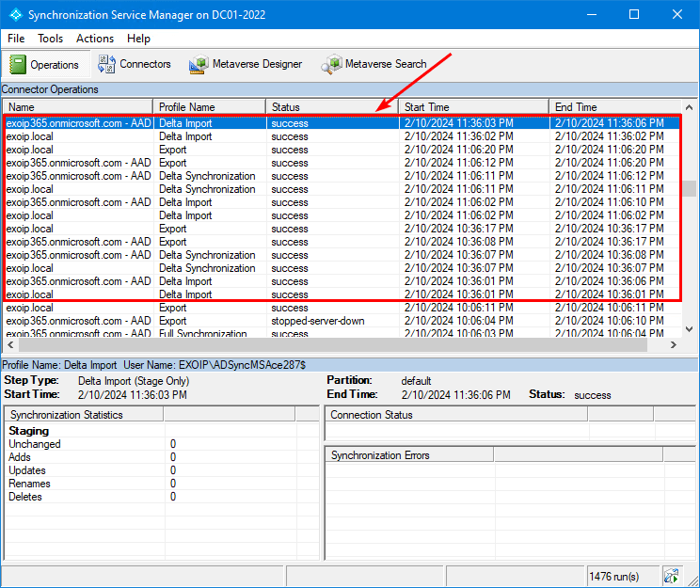700x588 pixels.
Task: Select the Full Synchronization operation row
Action: pos(205,333)
